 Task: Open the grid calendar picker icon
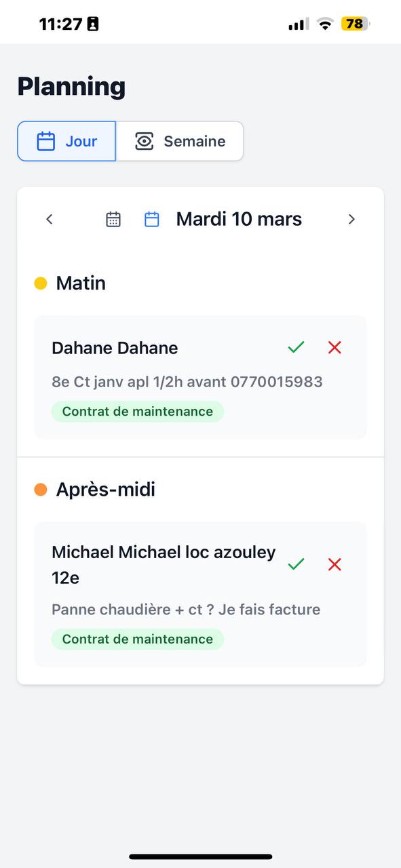(113, 218)
